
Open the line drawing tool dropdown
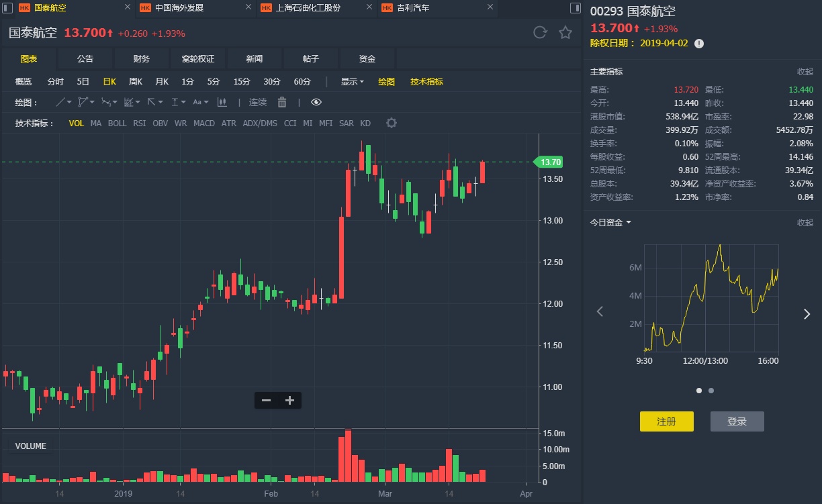click(x=64, y=102)
